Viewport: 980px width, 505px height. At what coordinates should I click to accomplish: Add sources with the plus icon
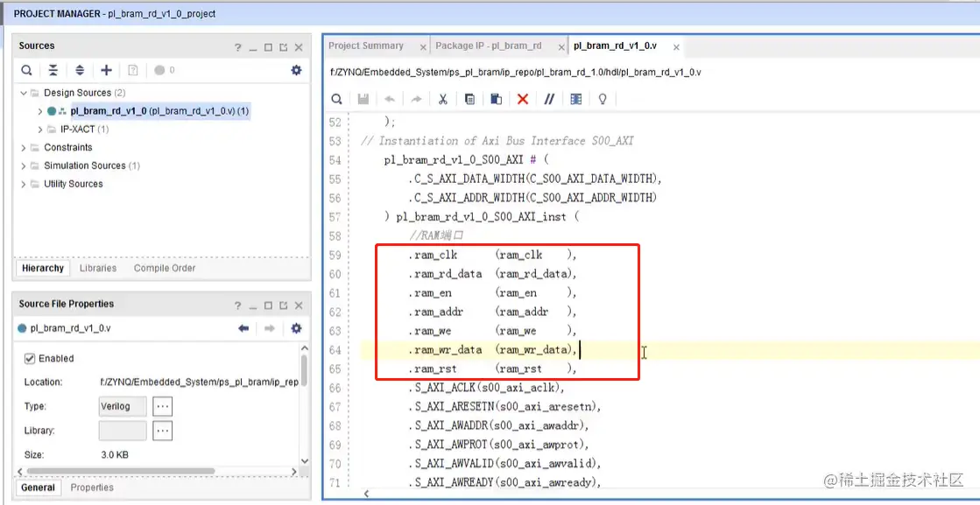point(106,70)
